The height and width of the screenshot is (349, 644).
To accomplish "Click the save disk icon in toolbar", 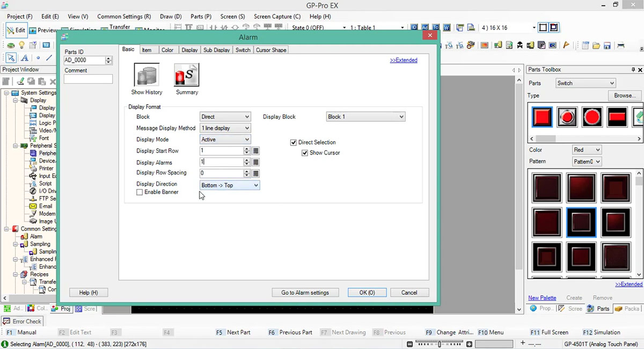I will pos(606,45).
